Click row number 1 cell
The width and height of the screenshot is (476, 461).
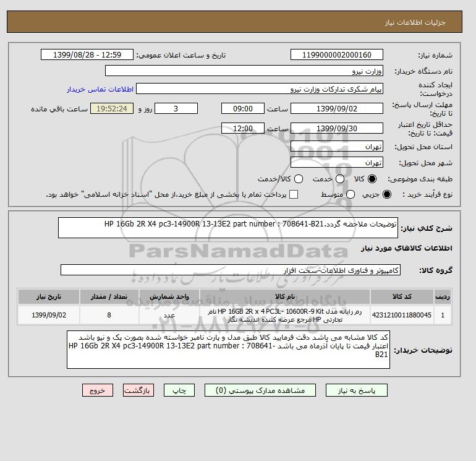(443, 315)
